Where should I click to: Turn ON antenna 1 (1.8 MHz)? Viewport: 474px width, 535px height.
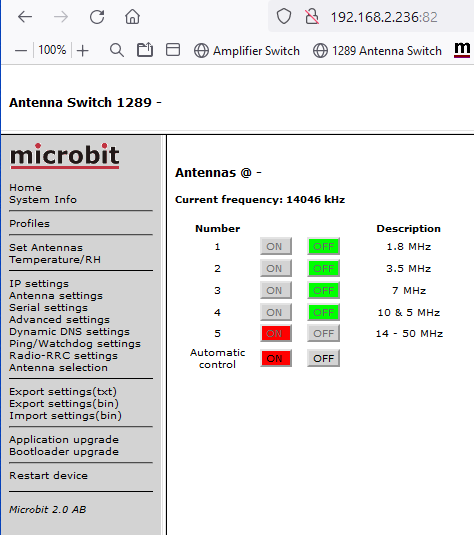pos(276,246)
